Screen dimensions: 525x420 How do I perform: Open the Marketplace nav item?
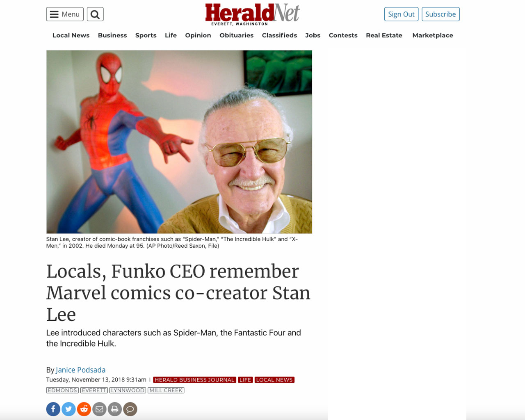tap(433, 35)
